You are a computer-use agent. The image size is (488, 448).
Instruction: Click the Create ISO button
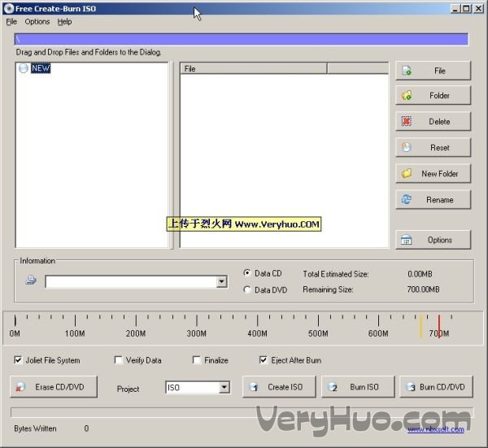[279, 387]
